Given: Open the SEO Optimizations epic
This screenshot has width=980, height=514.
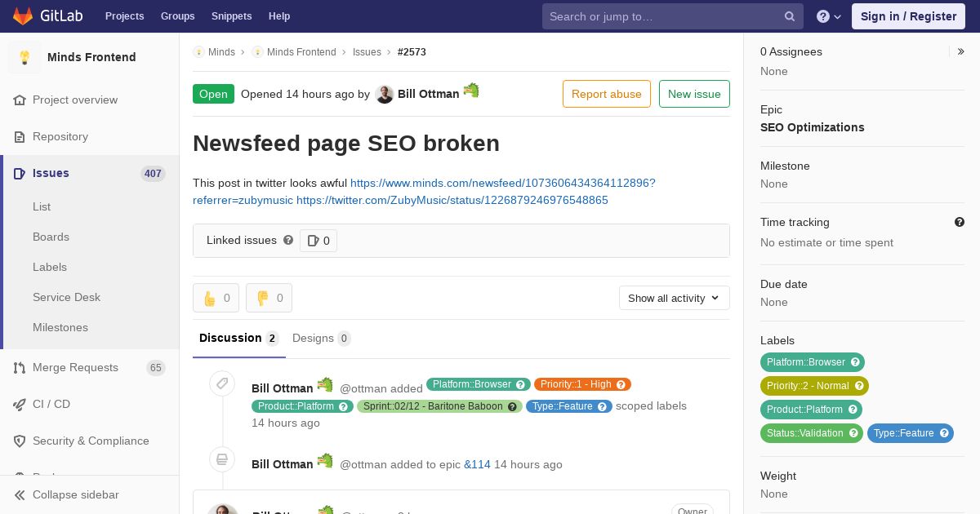Looking at the screenshot, I should 813,127.
